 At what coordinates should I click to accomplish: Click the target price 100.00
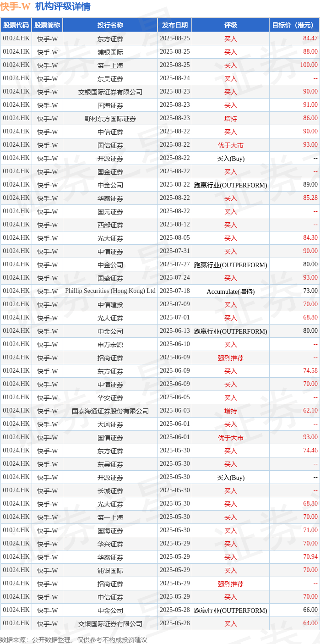tap(309, 65)
